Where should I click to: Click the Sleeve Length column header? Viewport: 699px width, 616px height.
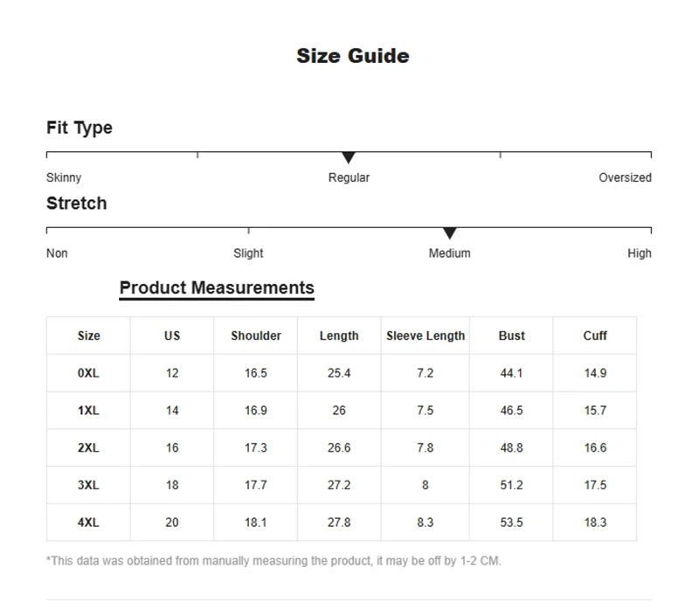click(x=426, y=336)
